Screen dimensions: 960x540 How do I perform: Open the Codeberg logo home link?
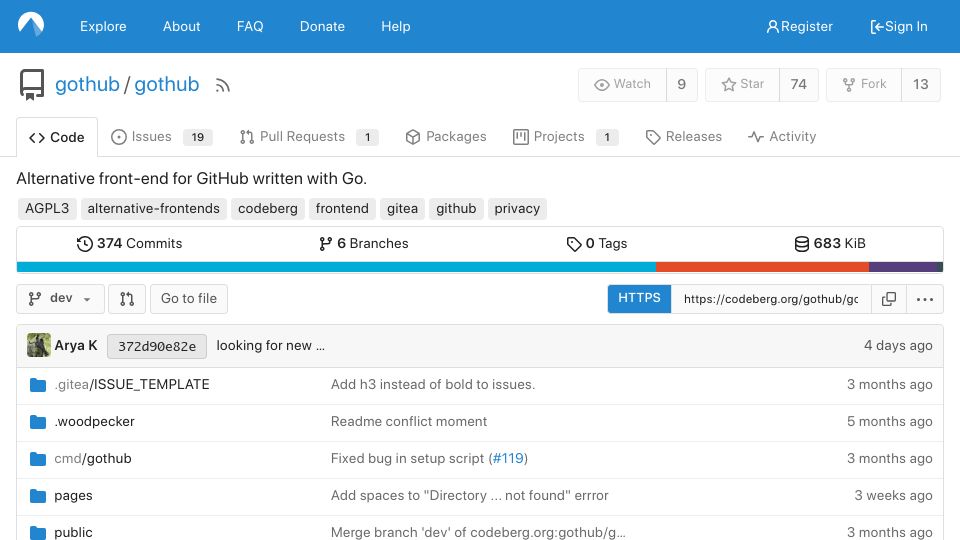(31, 25)
